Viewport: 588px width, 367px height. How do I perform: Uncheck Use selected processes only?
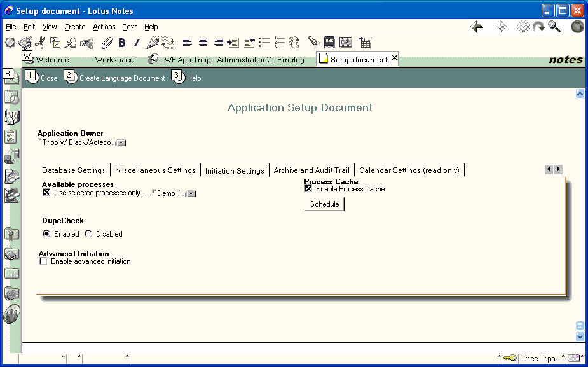click(46, 193)
